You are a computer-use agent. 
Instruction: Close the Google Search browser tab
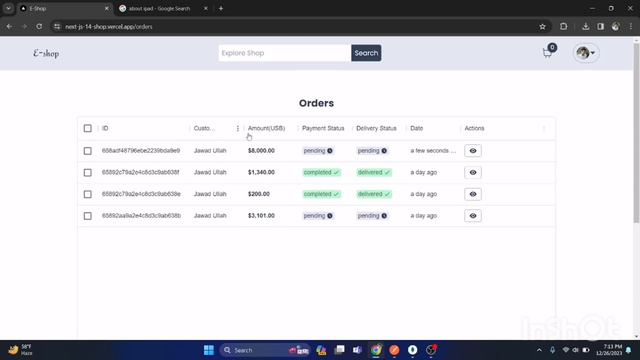coord(206,8)
